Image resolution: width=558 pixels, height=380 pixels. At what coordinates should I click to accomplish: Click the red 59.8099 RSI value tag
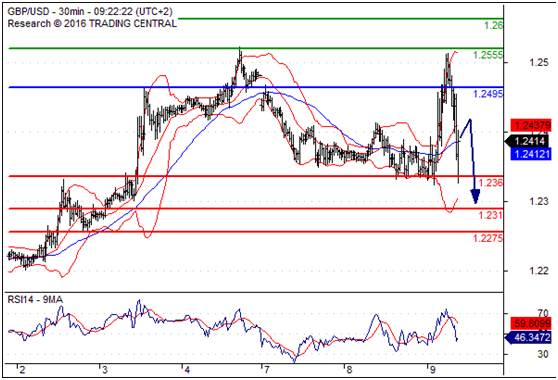(x=531, y=323)
